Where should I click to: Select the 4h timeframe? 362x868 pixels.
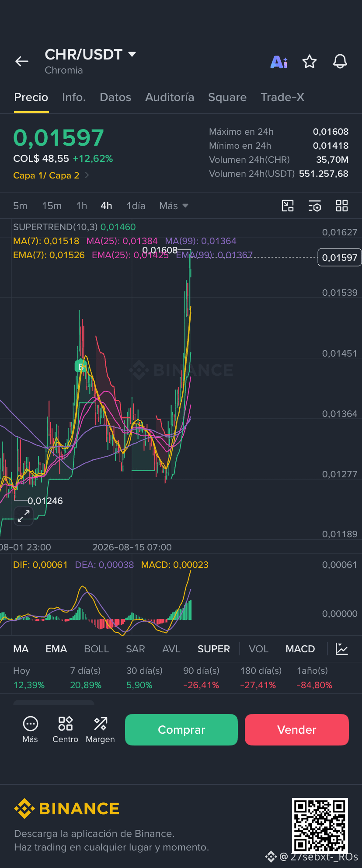[x=106, y=206]
